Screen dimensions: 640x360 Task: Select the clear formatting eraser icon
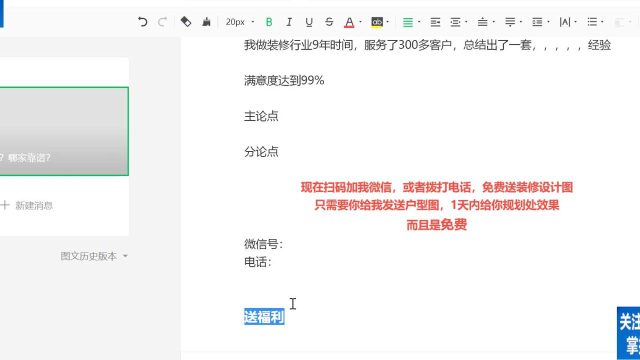pyautogui.click(x=186, y=22)
